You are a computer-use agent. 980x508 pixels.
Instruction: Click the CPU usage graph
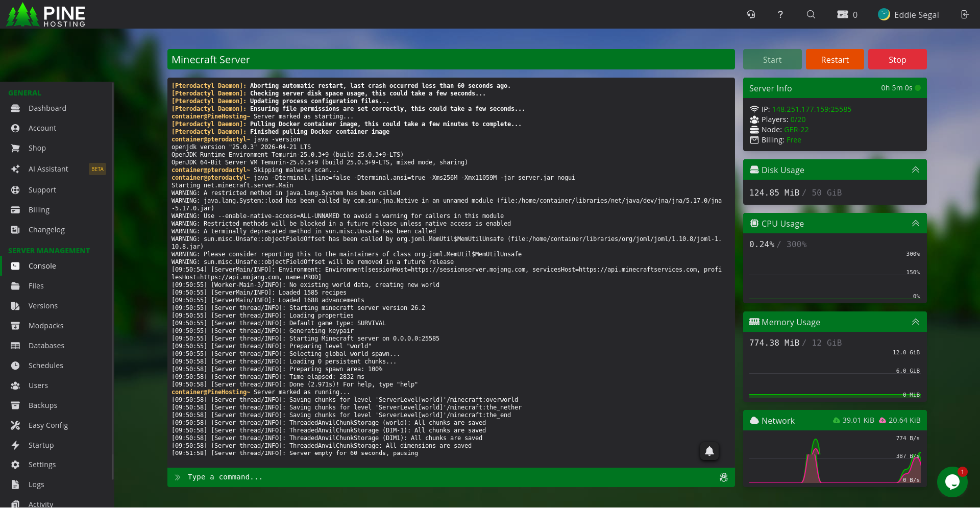[835, 276]
